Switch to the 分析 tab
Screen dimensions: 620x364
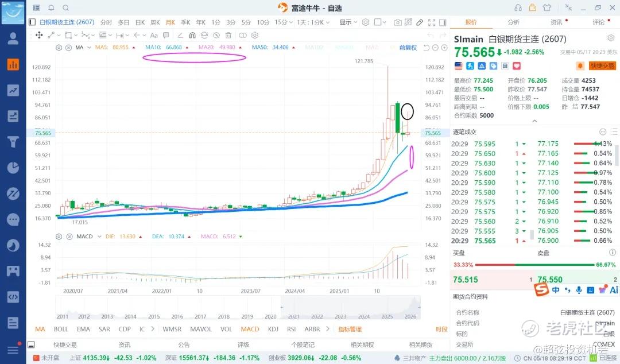point(514,22)
